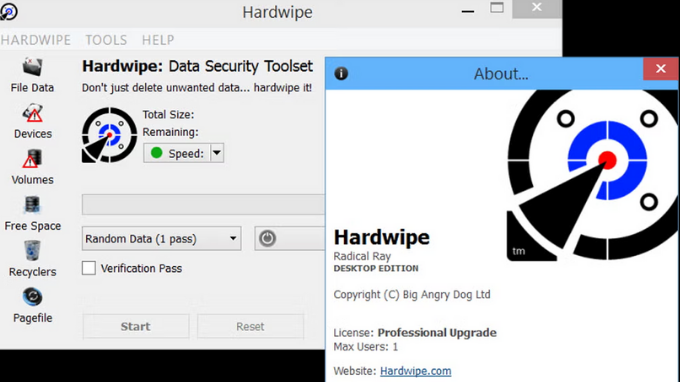
Task: Open the Random Data (1 pass) method dropdown
Action: (161, 238)
